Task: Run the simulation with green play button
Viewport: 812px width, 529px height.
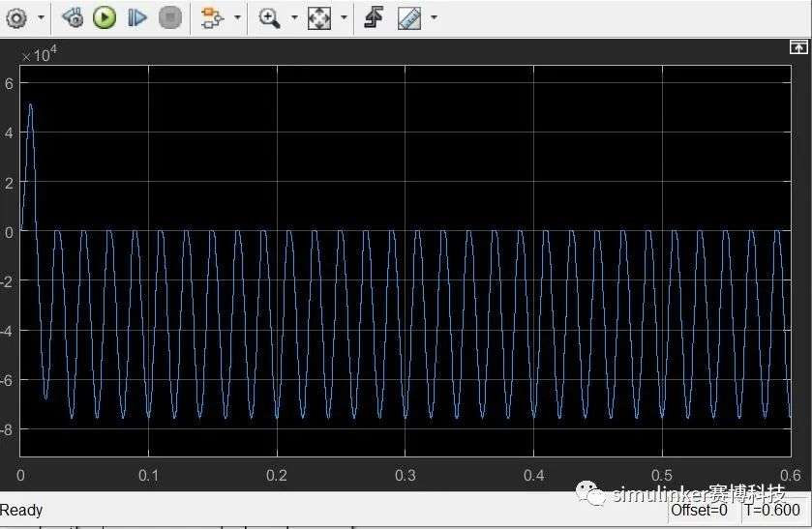Action: 105,17
